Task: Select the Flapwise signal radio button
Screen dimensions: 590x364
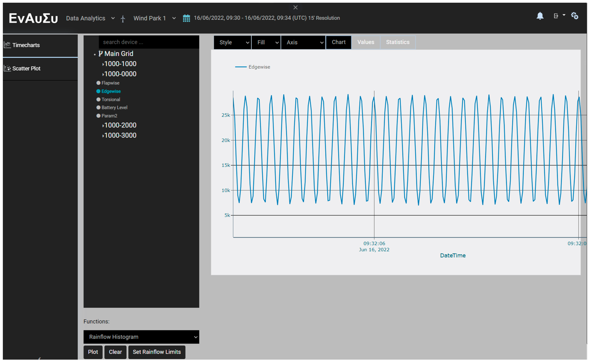Action: [x=98, y=83]
